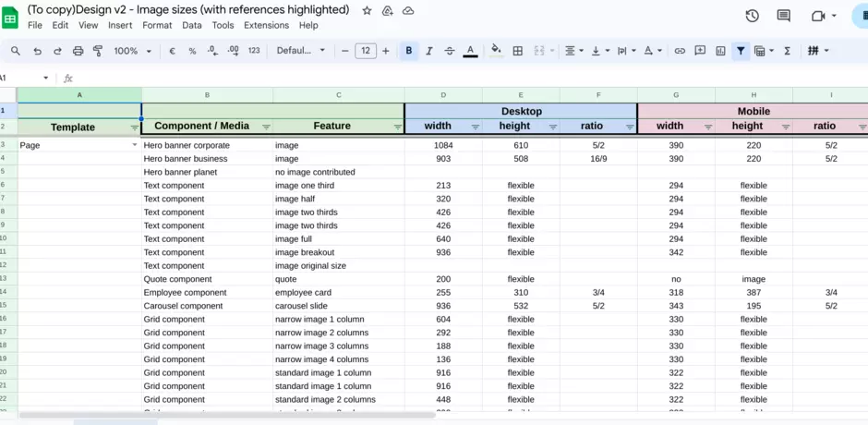Click the font size input field
The height and width of the screenshot is (425, 868).
tap(366, 51)
